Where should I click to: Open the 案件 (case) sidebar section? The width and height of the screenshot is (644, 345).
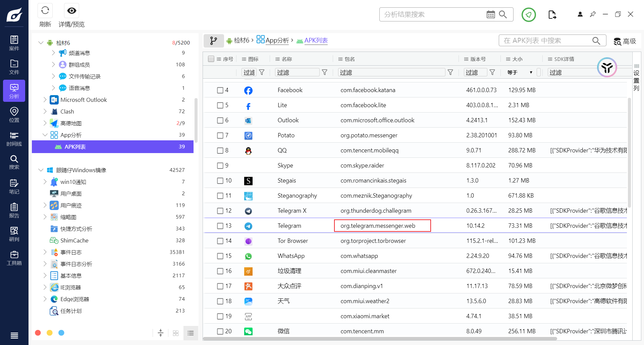14,43
